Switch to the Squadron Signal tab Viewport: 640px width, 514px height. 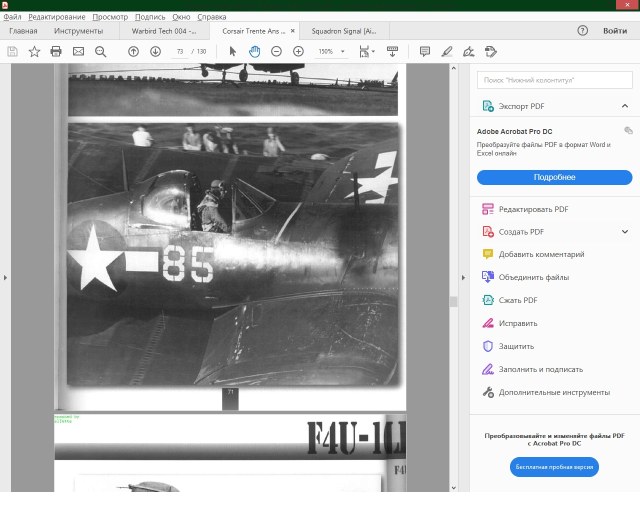[342, 31]
